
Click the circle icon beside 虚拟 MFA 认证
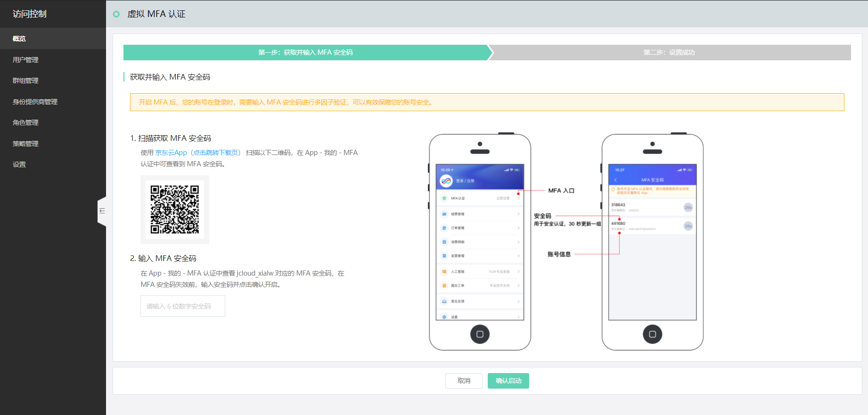click(116, 14)
